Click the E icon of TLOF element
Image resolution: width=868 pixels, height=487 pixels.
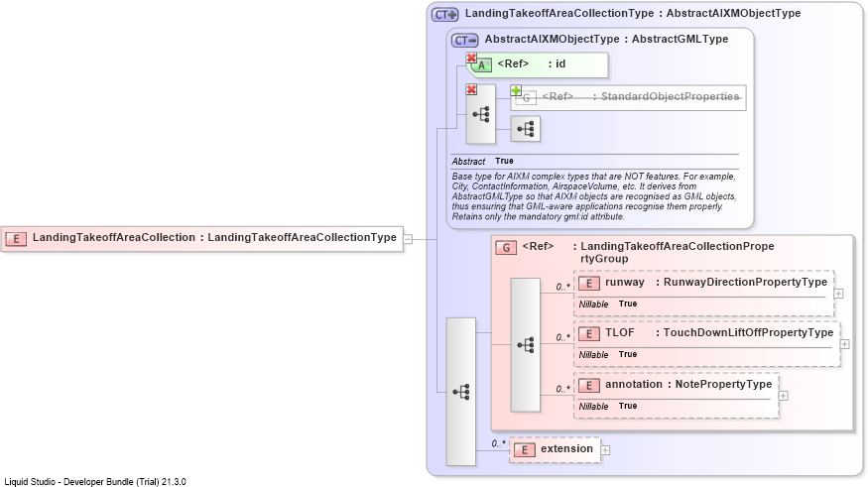pos(589,333)
